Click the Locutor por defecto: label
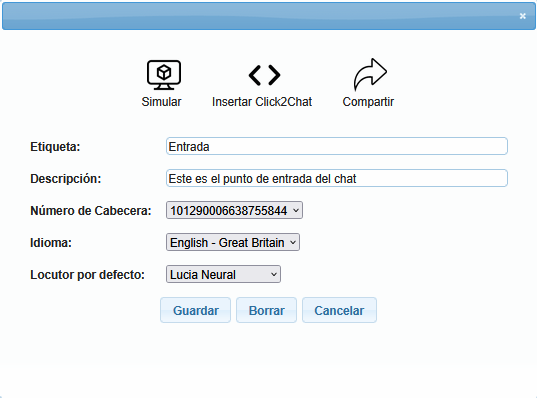The height and width of the screenshot is (398, 537). coord(88,275)
